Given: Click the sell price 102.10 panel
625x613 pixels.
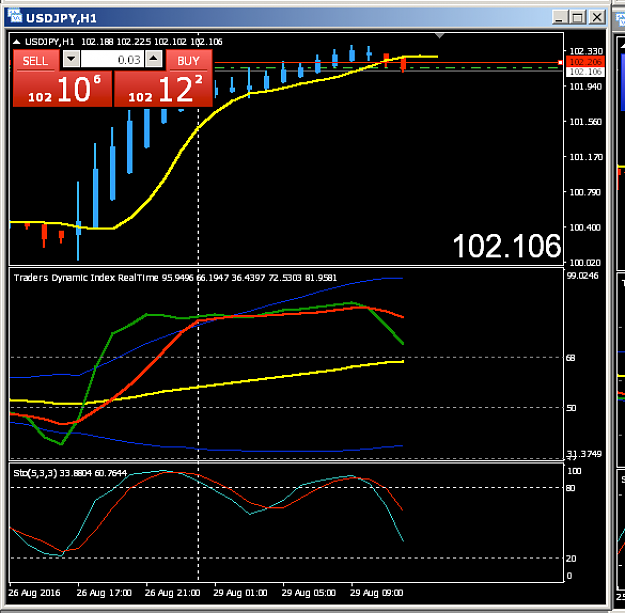Looking at the screenshot, I should [x=63, y=89].
